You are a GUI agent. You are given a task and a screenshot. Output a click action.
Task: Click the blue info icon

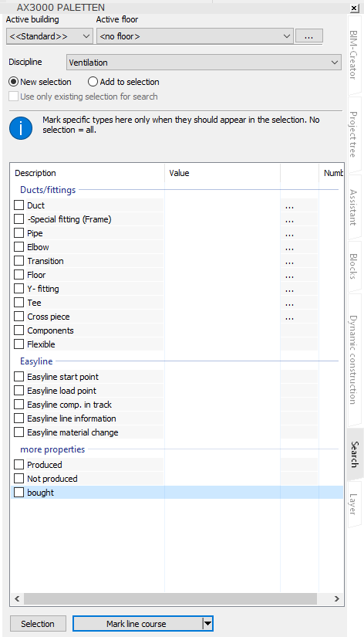[21, 128]
